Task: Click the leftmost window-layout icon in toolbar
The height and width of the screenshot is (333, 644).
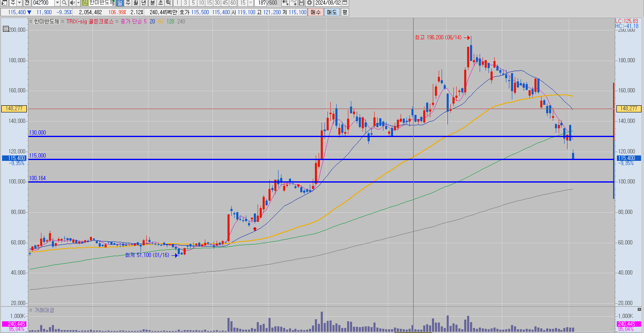Action: coord(4,3)
